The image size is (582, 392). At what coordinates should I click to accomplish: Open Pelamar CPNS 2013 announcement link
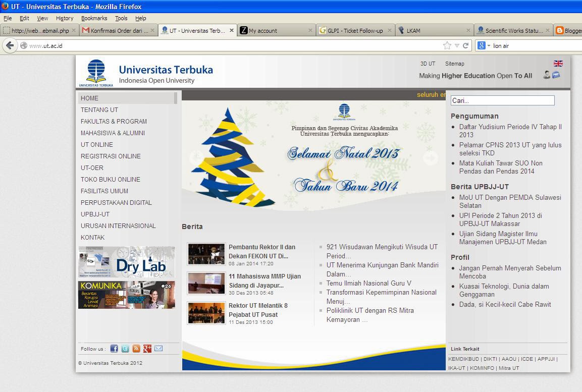510,149
